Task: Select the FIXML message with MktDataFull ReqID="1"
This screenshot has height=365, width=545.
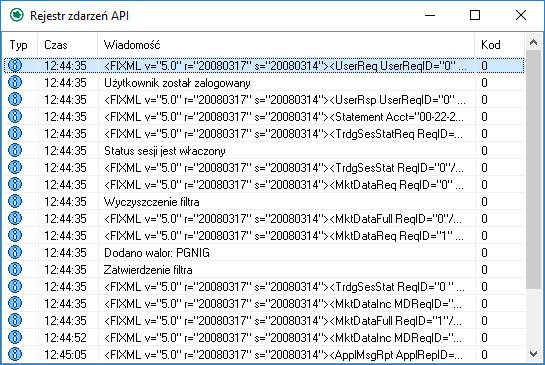Action: pyautogui.click(x=283, y=321)
